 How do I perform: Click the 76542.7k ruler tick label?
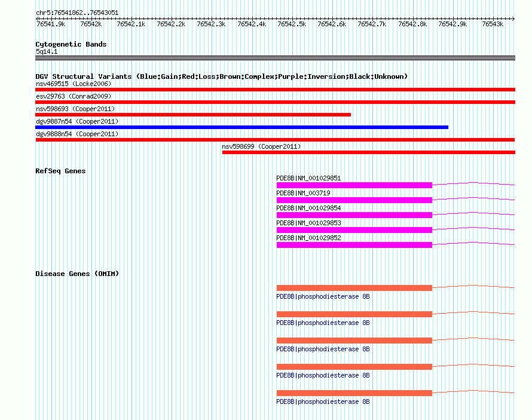pyautogui.click(x=372, y=24)
